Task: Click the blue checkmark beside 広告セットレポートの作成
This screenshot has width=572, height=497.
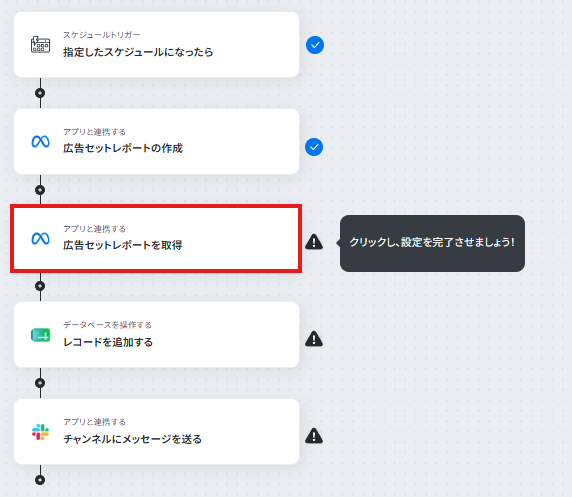Action: [x=314, y=147]
